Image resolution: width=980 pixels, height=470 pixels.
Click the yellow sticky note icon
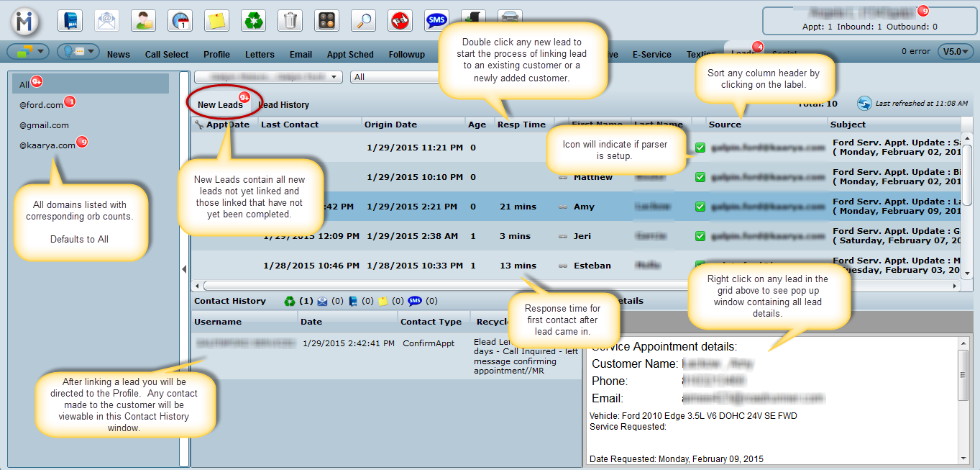(x=216, y=20)
